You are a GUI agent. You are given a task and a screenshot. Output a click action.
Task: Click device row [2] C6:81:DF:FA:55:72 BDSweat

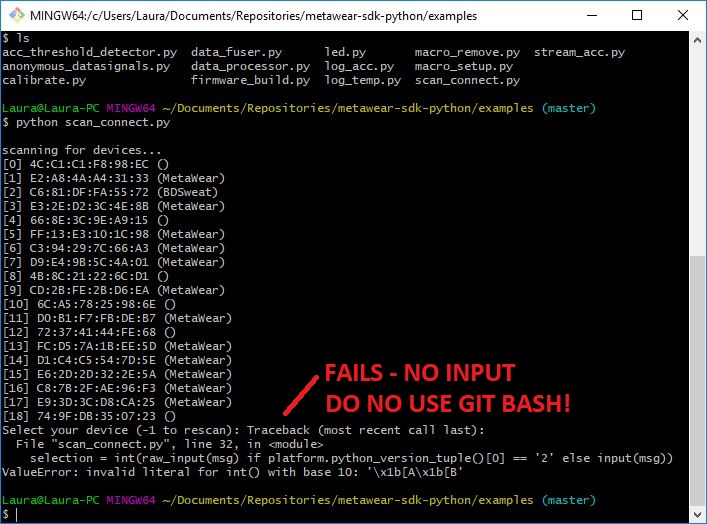click(110, 192)
